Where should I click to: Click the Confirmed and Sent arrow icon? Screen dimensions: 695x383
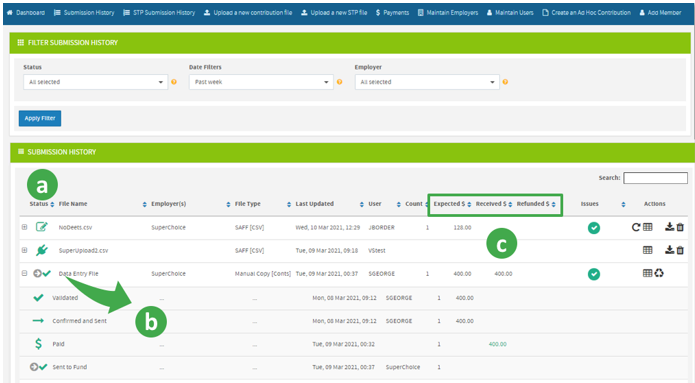(x=38, y=320)
